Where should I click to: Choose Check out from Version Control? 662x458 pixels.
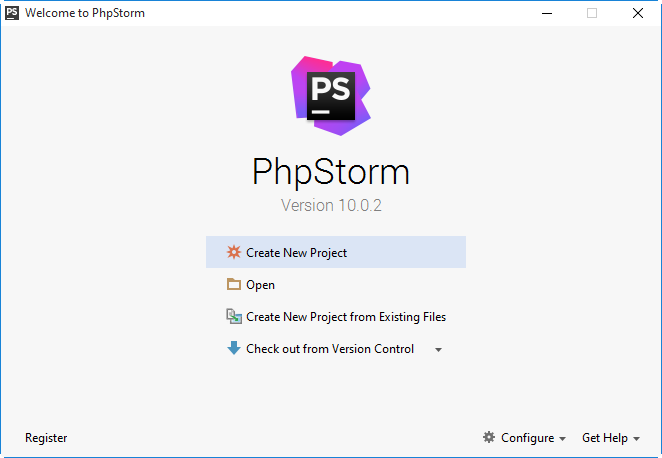coord(330,349)
